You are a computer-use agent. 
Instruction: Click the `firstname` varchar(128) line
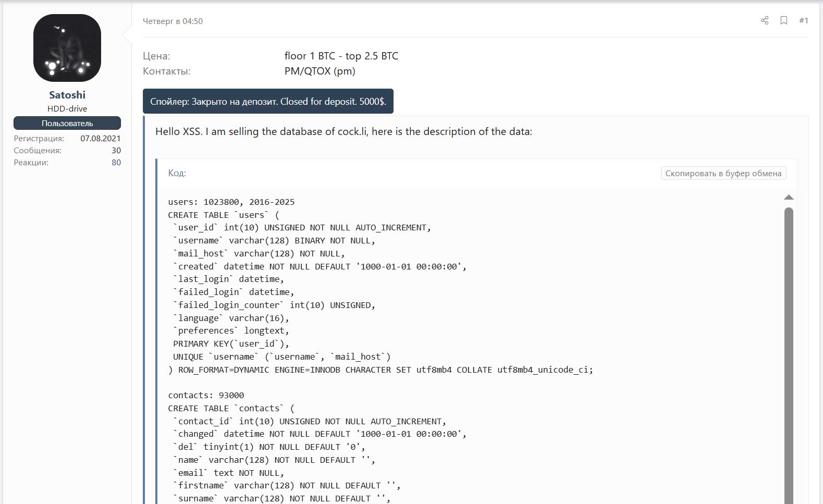287,486
